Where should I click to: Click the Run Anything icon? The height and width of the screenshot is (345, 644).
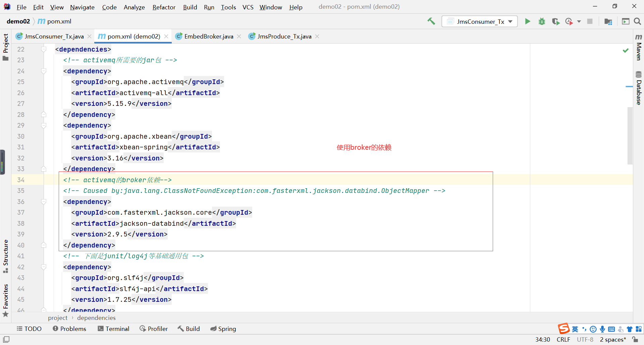pos(626,21)
